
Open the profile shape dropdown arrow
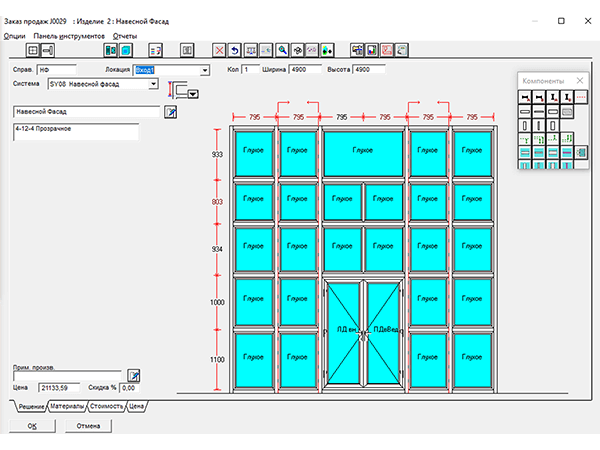pos(193,94)
